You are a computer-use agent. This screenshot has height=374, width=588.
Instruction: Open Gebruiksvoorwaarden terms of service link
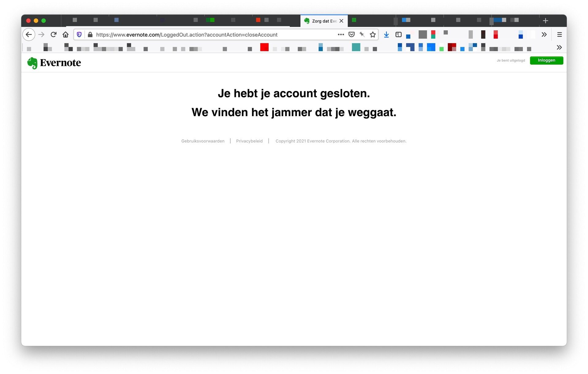point(202,141)
